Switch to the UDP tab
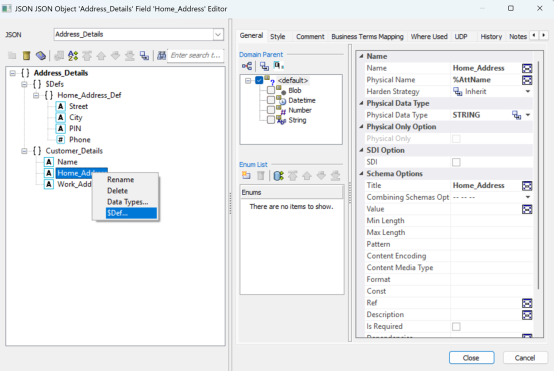This screenshot has width=554, height=371. [x=461, y=37]
